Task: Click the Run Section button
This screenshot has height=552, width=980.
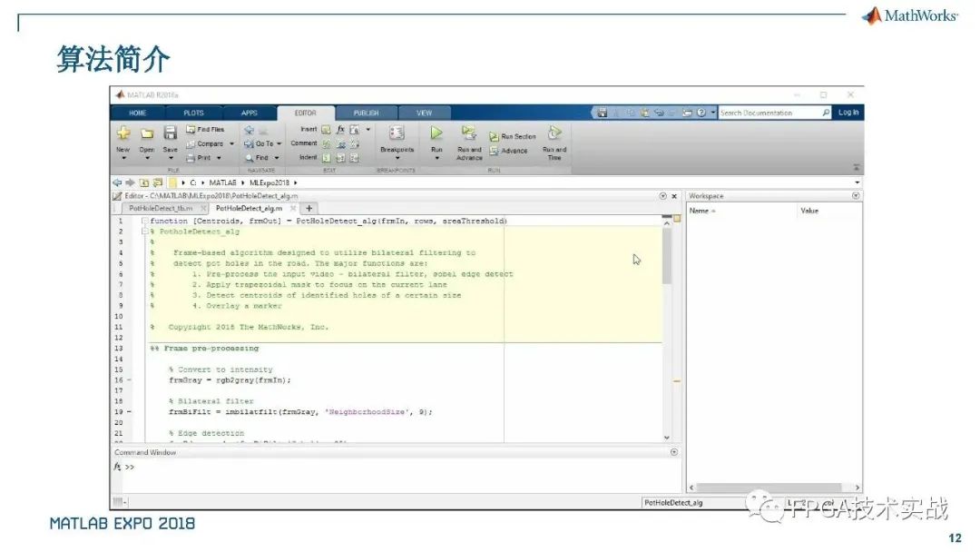Action: click(x=513, y=136)
